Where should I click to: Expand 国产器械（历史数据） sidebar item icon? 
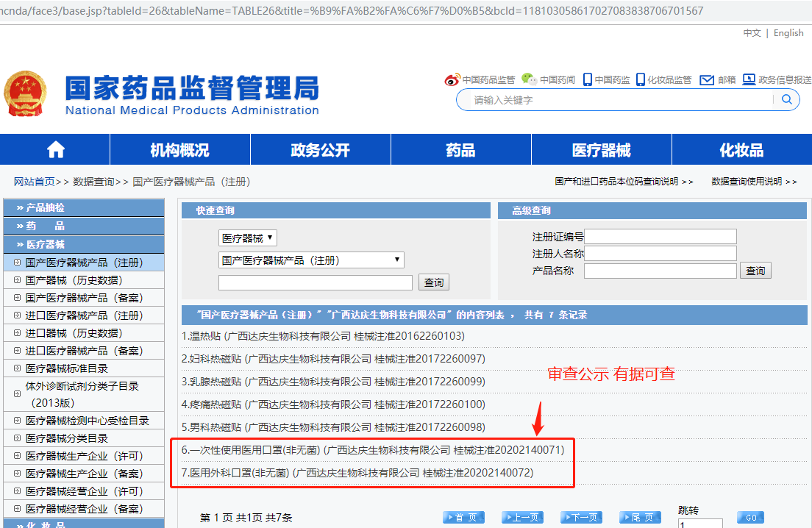click(x=17, y=280)
